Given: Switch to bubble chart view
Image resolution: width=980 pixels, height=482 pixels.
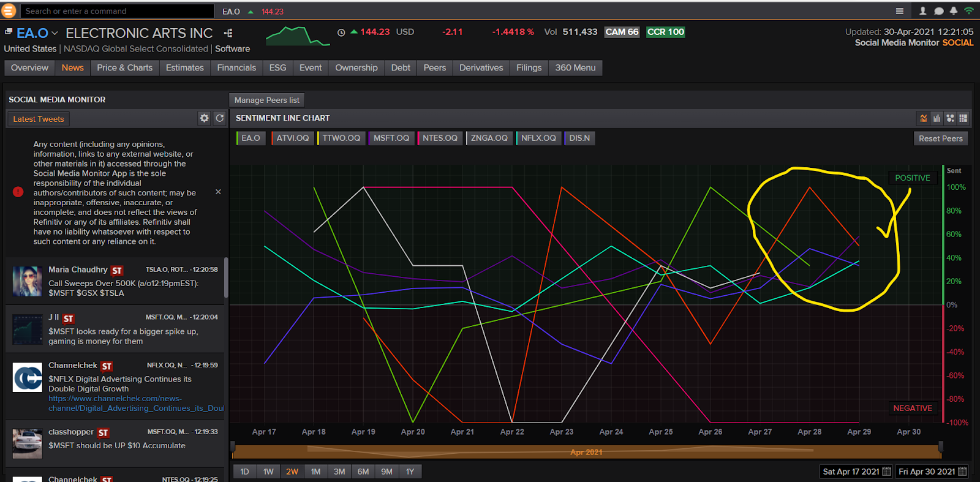Looking at the screenshot, I should (x=950, y=118).
